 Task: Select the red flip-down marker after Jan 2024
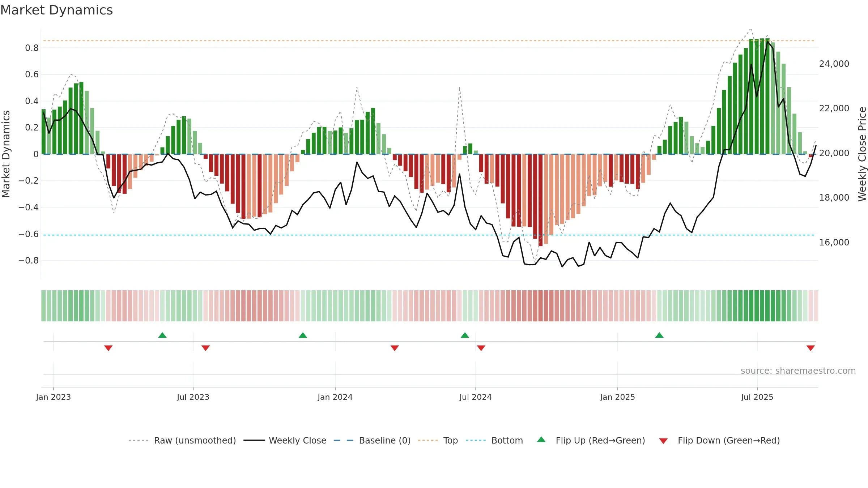395,348
